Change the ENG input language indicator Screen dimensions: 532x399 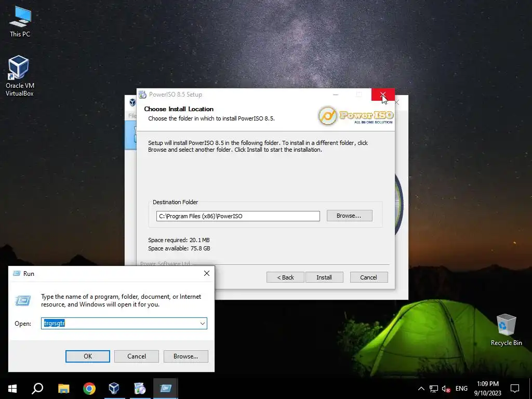[x=461, y=389]
